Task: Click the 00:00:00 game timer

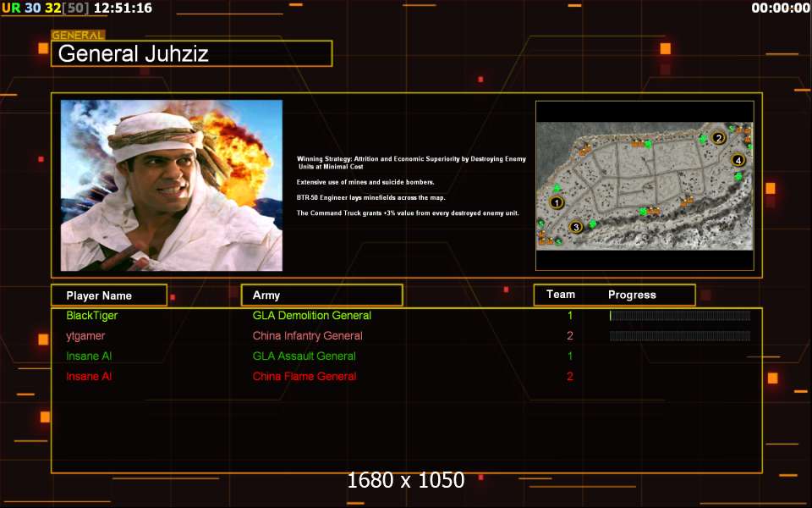Action: 781,8
